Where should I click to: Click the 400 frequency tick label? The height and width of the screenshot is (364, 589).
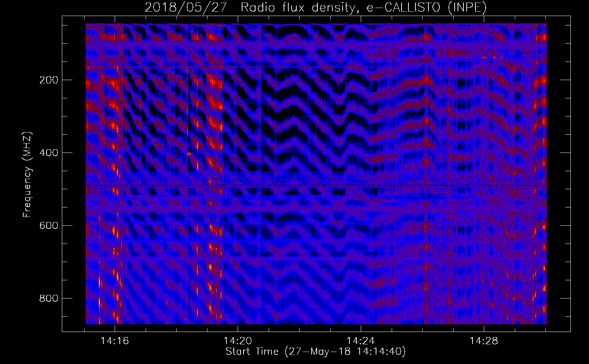click(x=49, y=153)
